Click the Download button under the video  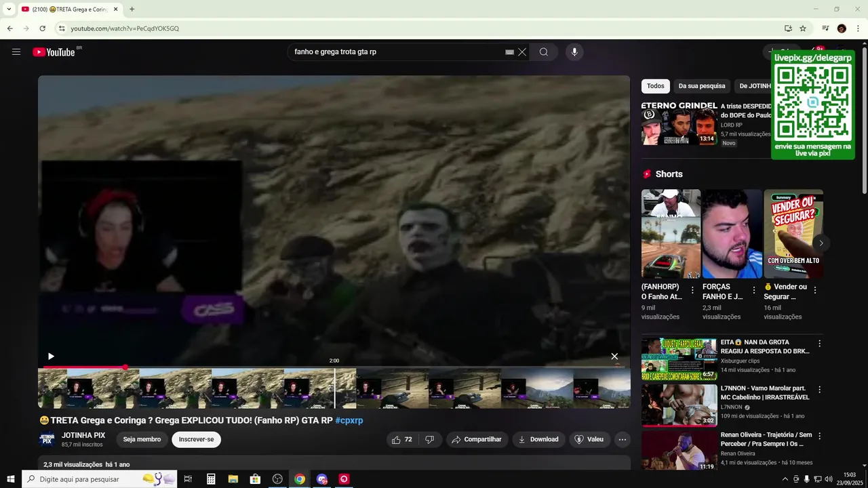pos(538,439)
